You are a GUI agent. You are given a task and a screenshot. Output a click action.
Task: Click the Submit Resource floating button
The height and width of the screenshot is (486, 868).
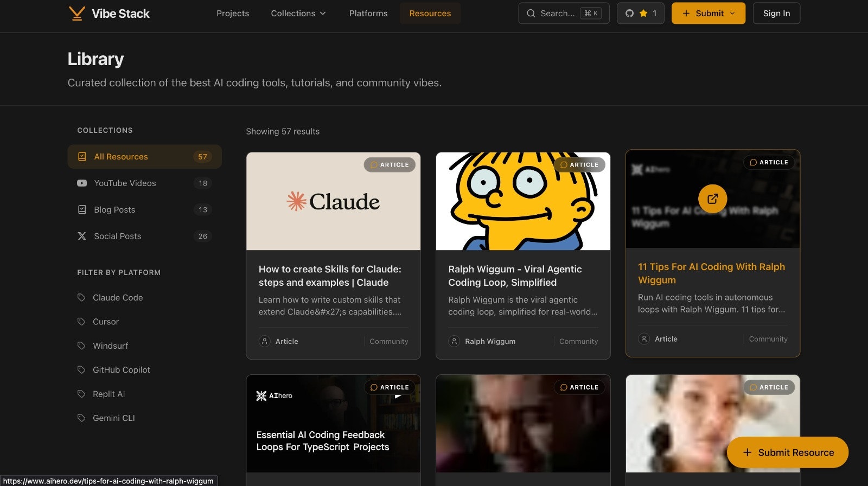click(788, 452)
